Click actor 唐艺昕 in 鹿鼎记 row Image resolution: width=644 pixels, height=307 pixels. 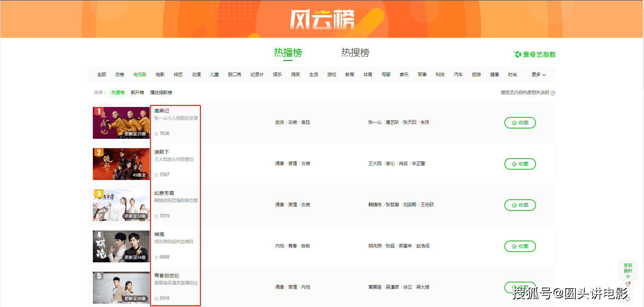coord(392,122)
